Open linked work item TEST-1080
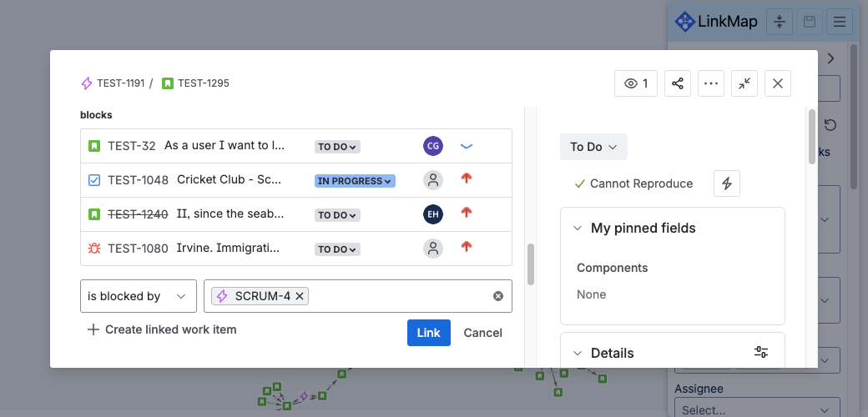This screenshot has width=868, height=417. pos(138,249)
